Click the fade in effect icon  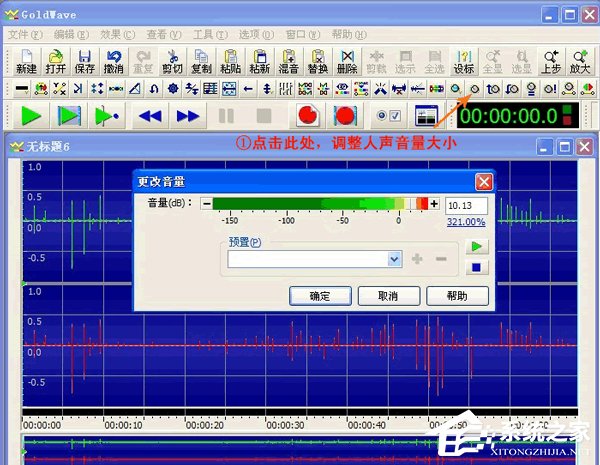[x=493, y=89]
